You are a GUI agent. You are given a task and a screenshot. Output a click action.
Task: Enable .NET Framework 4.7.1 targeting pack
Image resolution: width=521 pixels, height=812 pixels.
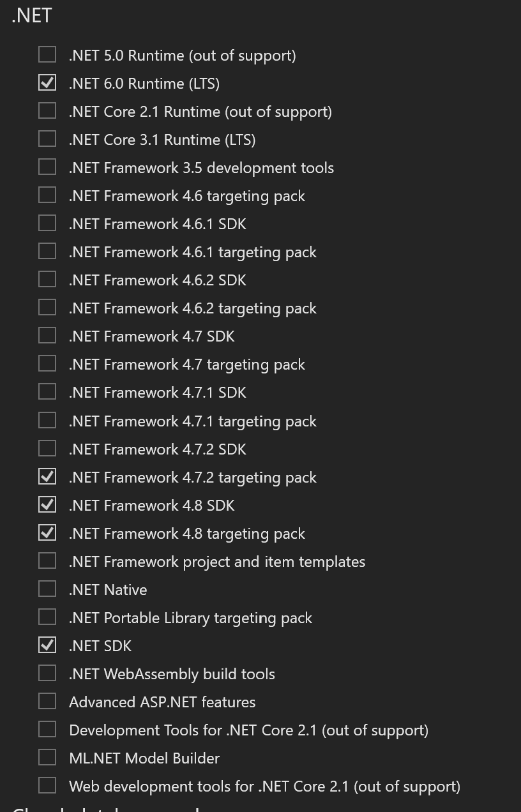pos(47,421)
